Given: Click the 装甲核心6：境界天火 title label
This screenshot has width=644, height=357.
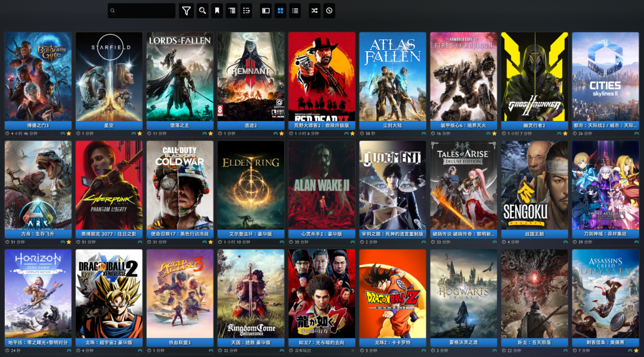Looking at the screenshot, I should [464, 126].
